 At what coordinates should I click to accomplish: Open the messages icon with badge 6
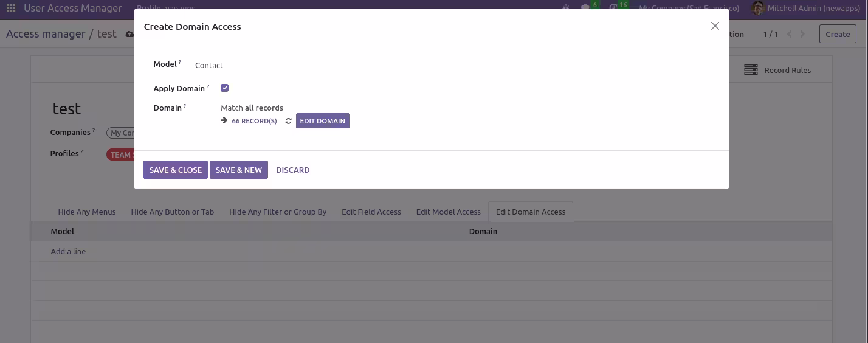point(587,8)
